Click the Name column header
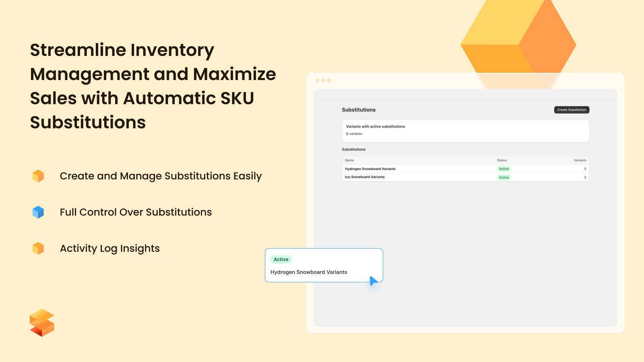 (x=349, y=160)
